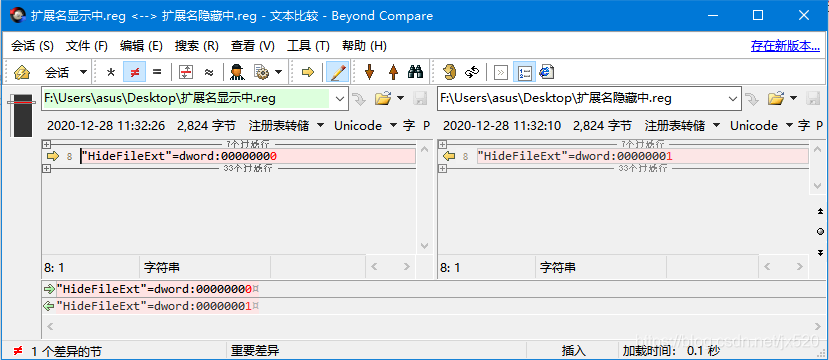Expand the top folded lines in left pane

(47, 144)
